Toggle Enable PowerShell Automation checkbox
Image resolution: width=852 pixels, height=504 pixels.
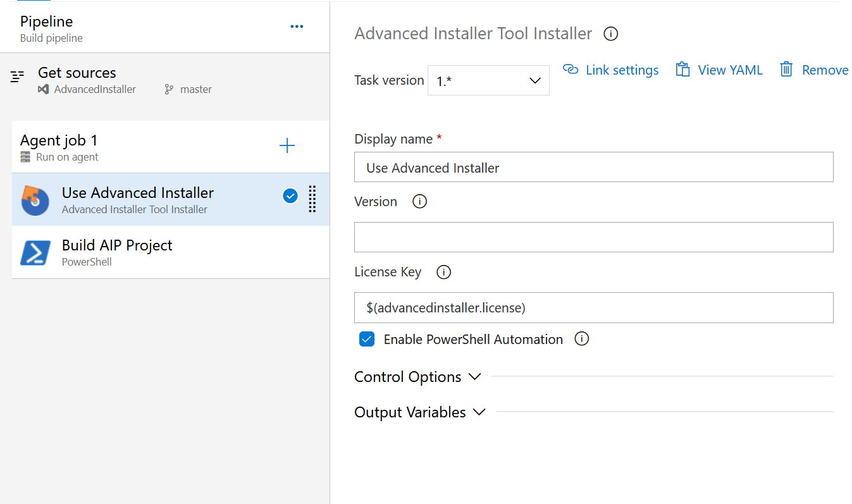point(366,340)
